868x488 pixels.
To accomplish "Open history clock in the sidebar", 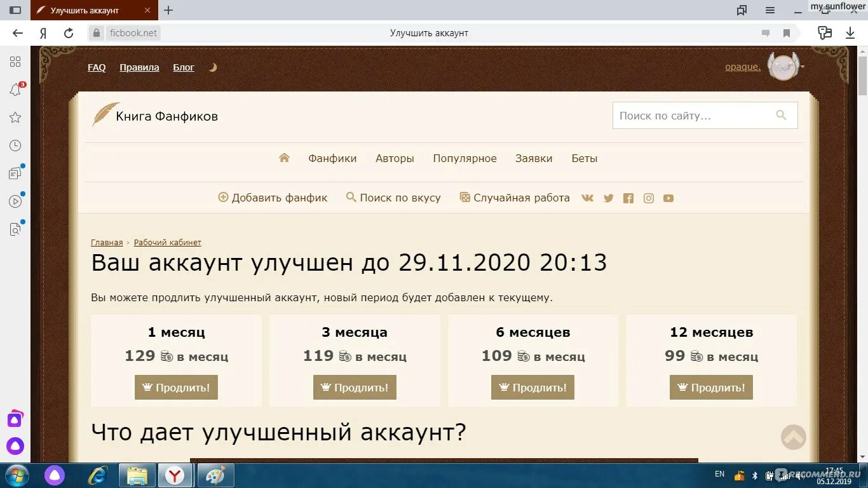I will [x=15, y=146].
